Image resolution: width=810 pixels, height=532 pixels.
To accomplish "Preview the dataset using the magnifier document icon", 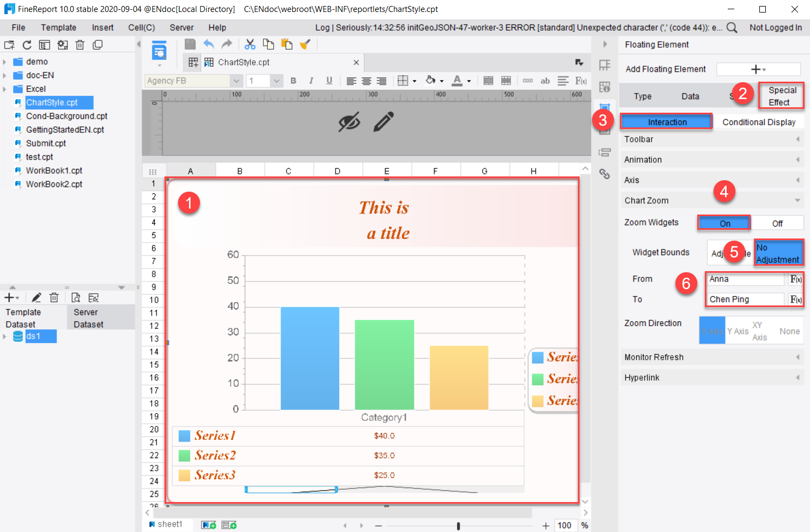I will (x=77, y=297).
